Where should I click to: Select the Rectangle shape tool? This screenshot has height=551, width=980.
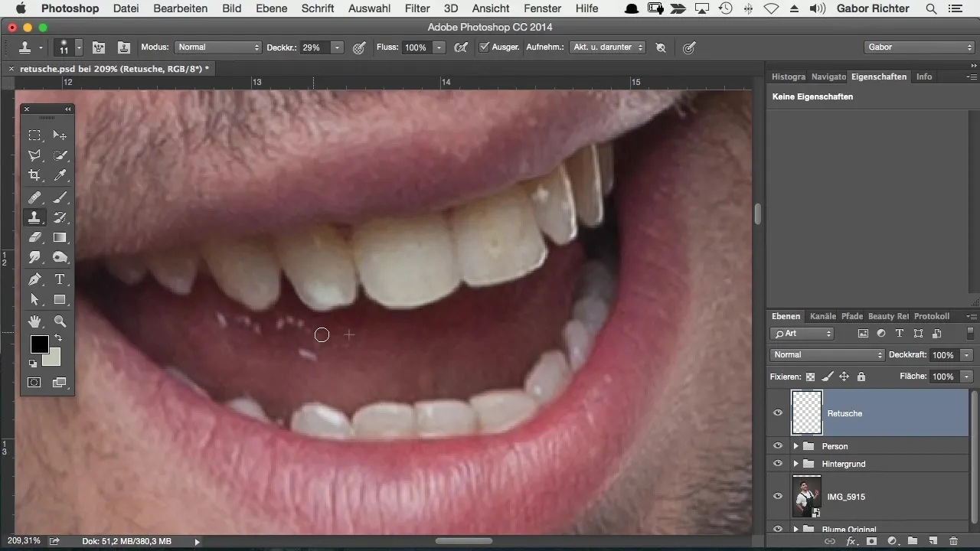[x=60, y=299]
